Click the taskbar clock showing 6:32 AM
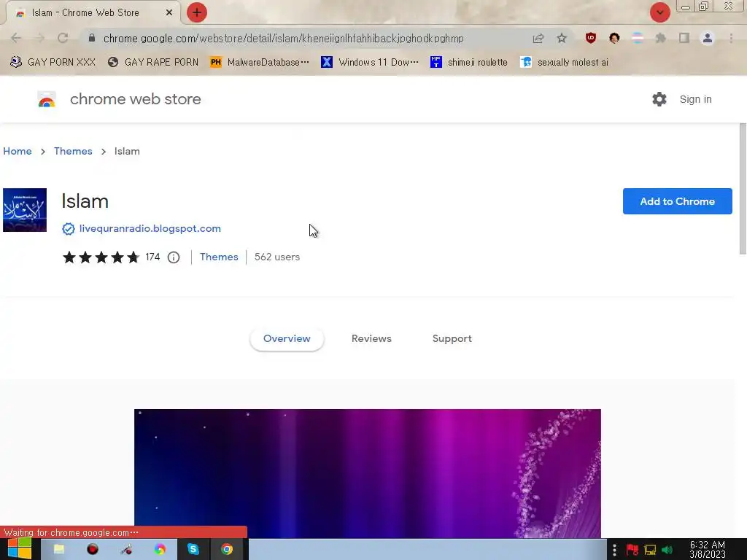 (708, 550)
